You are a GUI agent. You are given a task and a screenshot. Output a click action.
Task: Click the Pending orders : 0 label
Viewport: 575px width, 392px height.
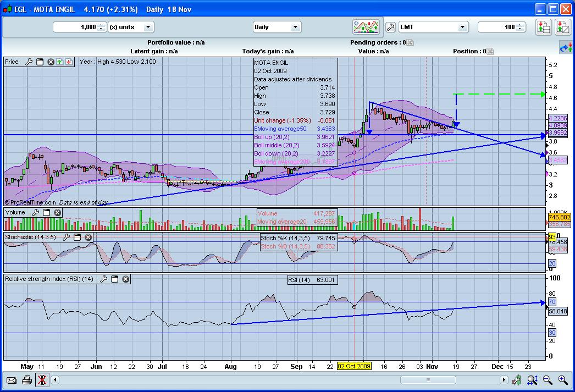pos(378,42)
